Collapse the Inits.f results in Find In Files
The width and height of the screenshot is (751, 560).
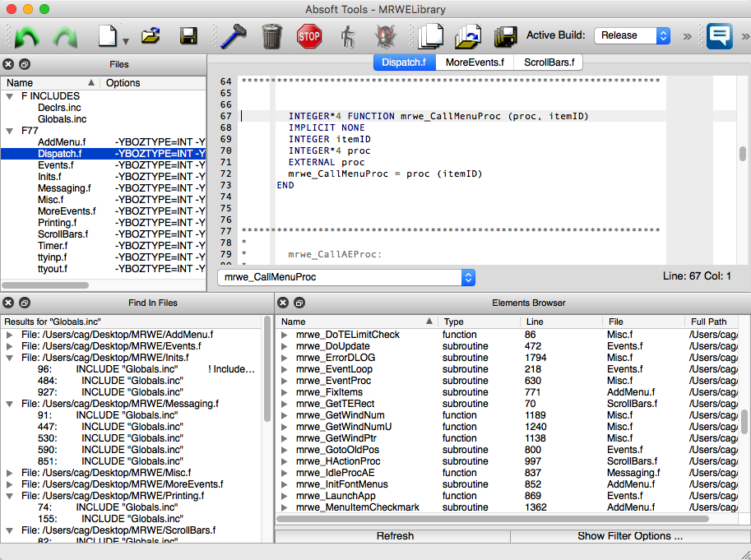[x=12, y=356]
